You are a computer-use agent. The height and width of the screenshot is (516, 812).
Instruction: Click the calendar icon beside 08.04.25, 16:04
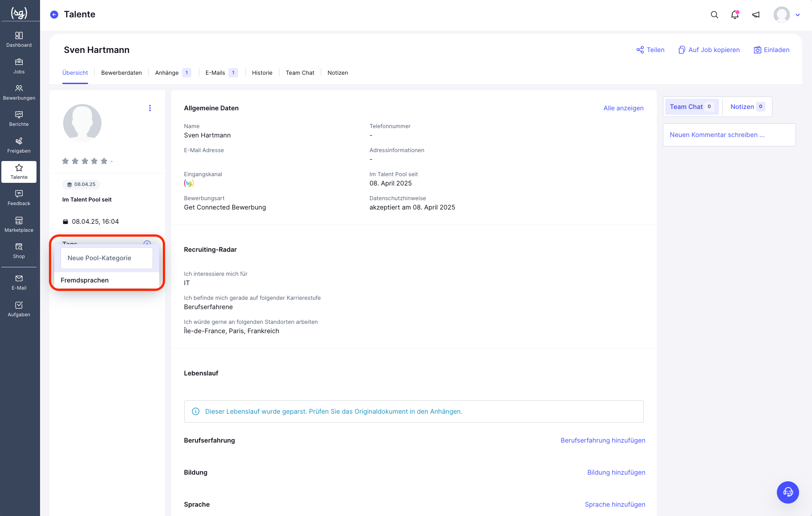pyautogui.click(x=65, y=222)
